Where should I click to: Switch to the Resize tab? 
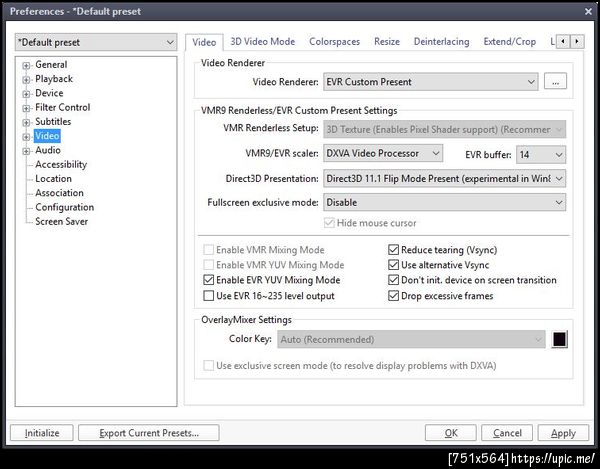point(387,41)
